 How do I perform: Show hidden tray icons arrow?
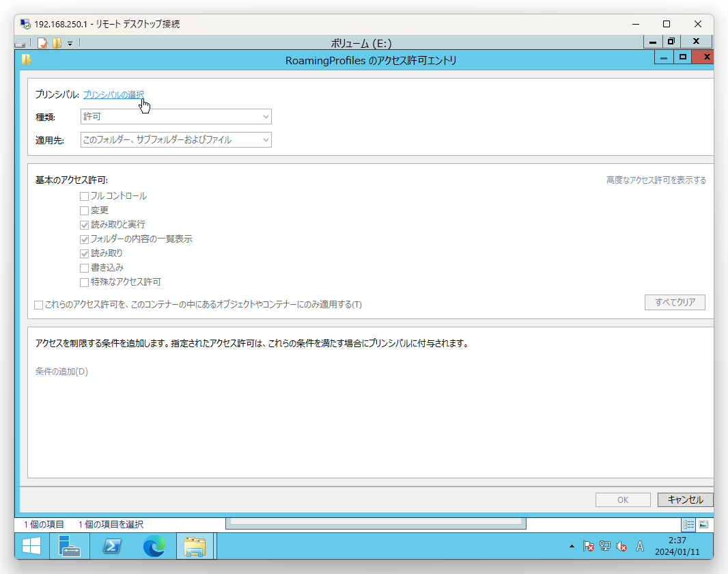click(572, 547)
